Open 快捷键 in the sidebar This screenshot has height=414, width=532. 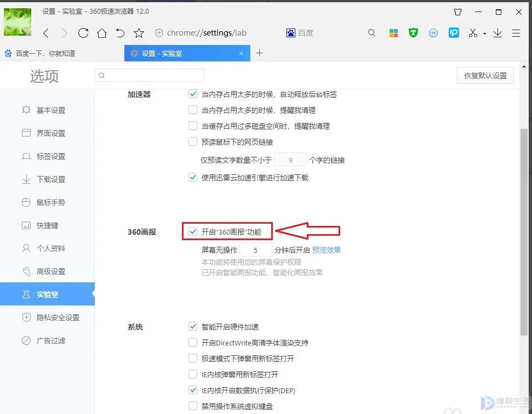pyautogui.click(x=47, y=225)
